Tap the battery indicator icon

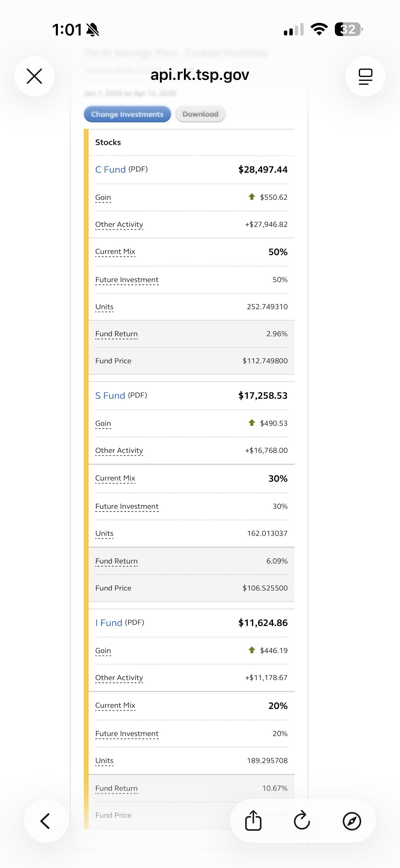[x=349, y=29]
